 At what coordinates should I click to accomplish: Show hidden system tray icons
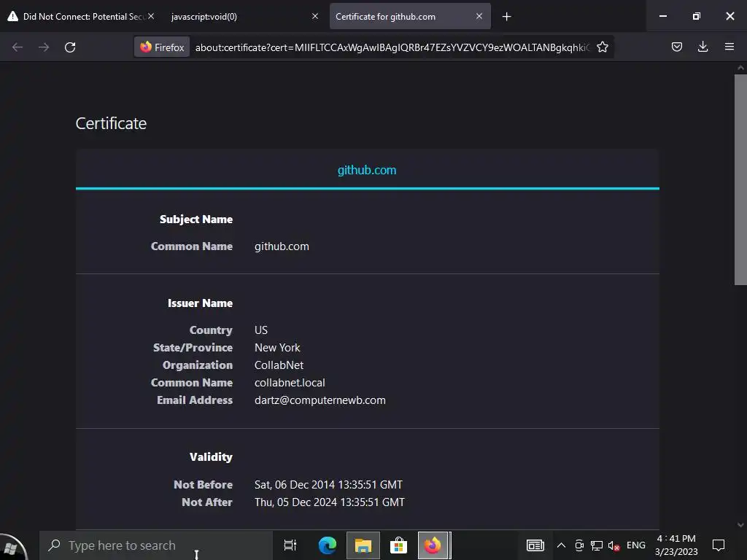point(561,545)
